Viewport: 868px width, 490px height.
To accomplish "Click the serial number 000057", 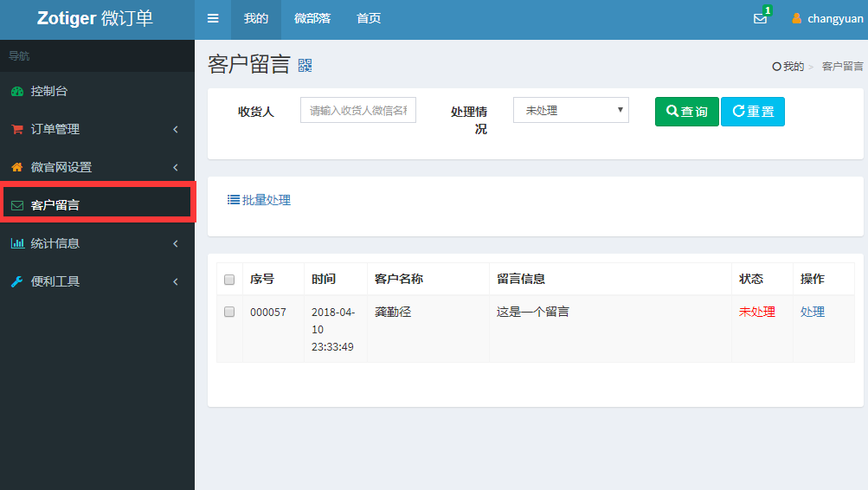I will pos(268,313).
